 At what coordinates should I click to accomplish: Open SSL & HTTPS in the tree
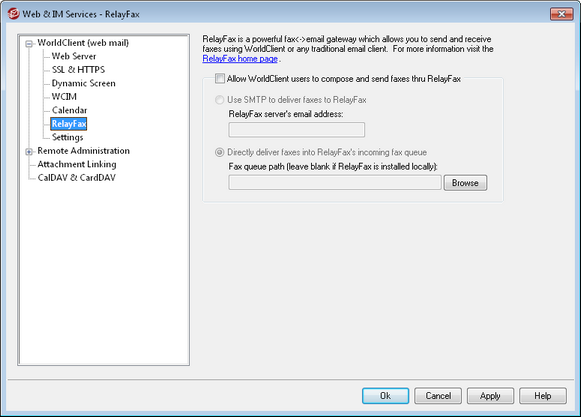click(78, 70)
